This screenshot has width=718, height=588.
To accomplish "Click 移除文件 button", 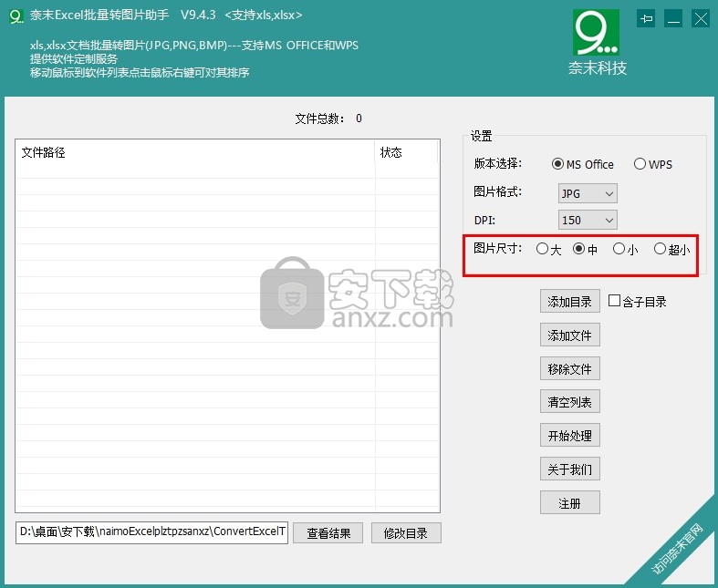I will click(x=569, y=368).
